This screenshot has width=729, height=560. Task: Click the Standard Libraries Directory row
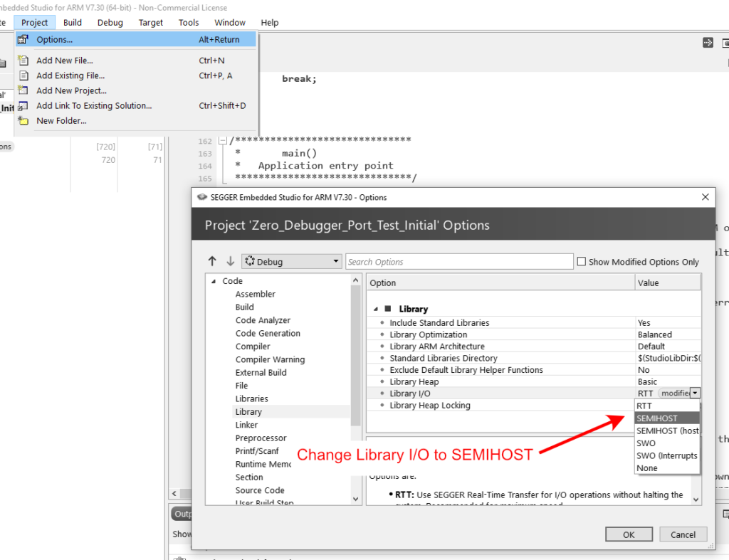533,358
